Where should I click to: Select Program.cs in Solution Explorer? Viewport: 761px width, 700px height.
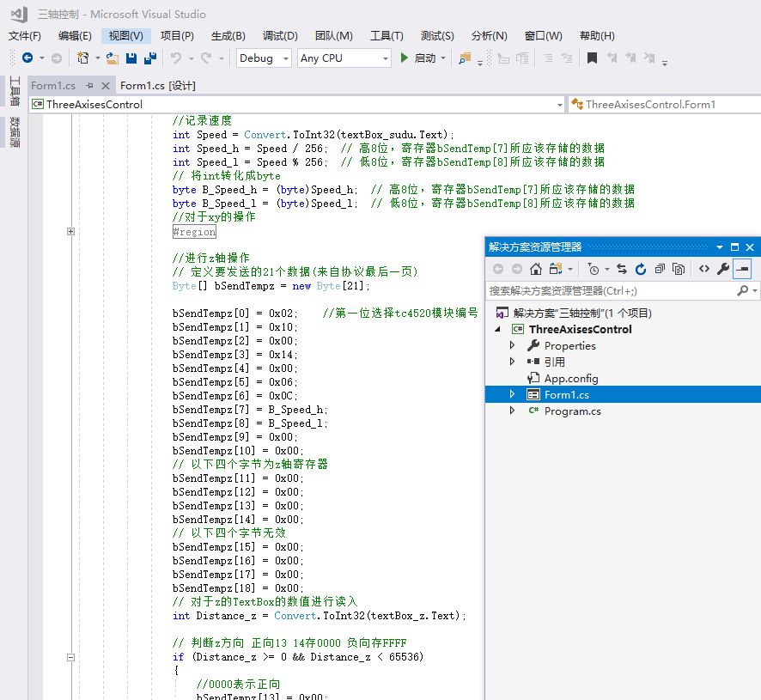(572, 411)
